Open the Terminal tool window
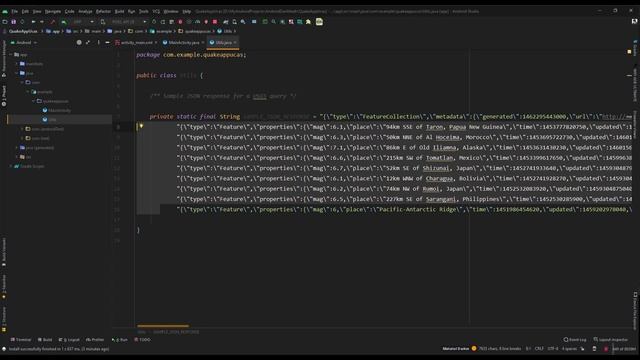This screenshot has width=640, height=360. tap(21, 340)
